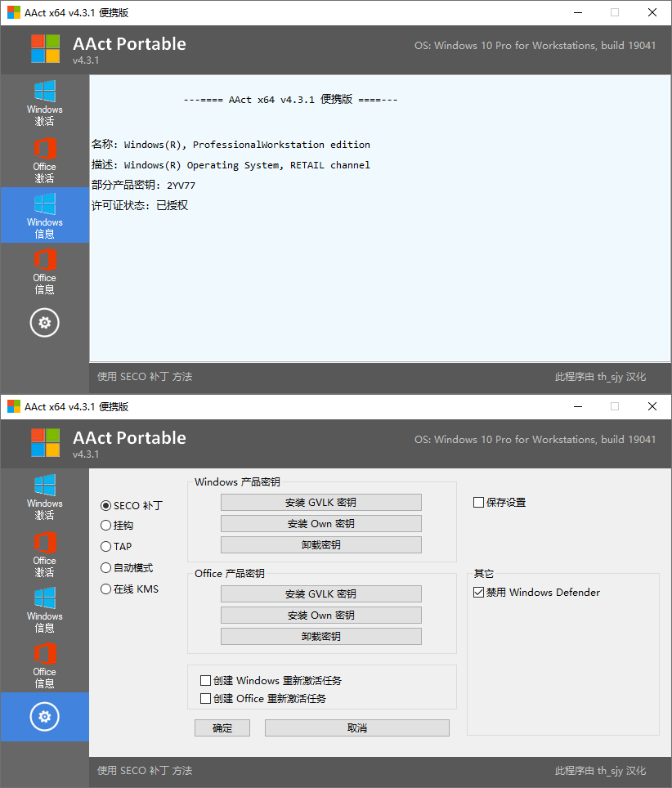
Task: Click the 部分产品密钥: 2YV77 line
Action: (x=143, y=185)
